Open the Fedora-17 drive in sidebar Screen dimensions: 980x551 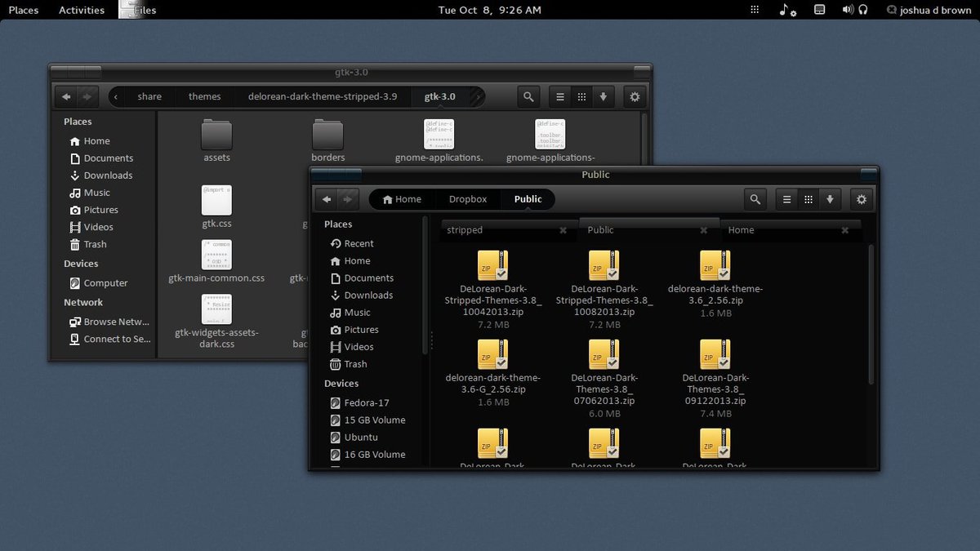366,402
